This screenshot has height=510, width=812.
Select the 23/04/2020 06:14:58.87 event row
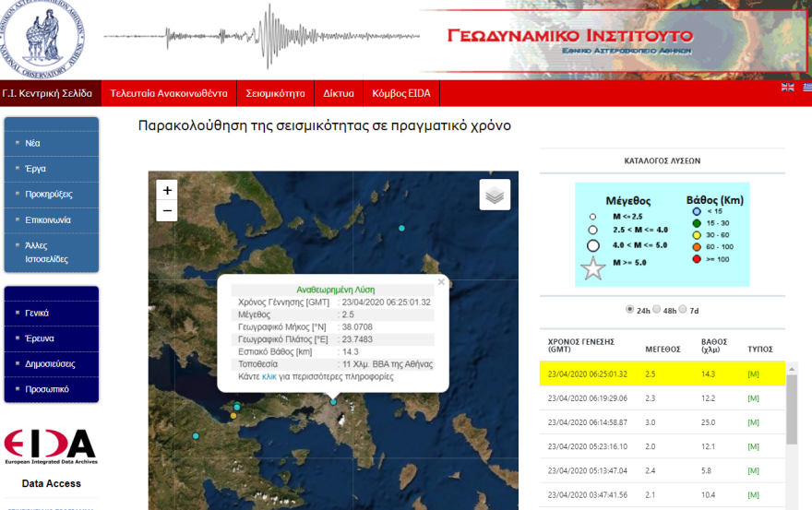[663, 422]
